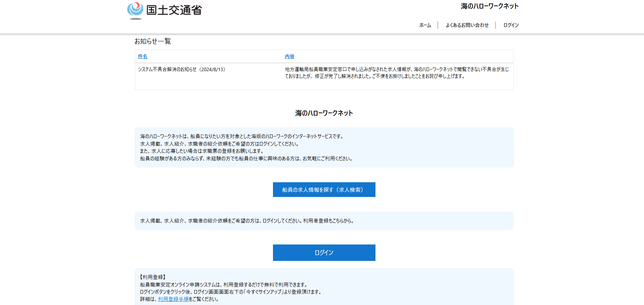This screenshot has width=644, height=305.
Task: Click the login guidance text about 利用者登録
Action: pyautogui.click(x=247, y=221)
